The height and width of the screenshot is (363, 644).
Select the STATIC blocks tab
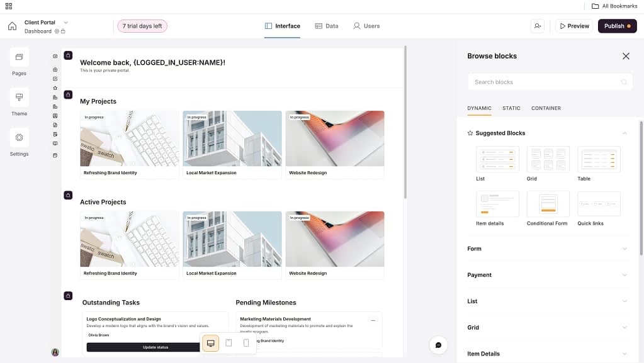tap(511, 108)
